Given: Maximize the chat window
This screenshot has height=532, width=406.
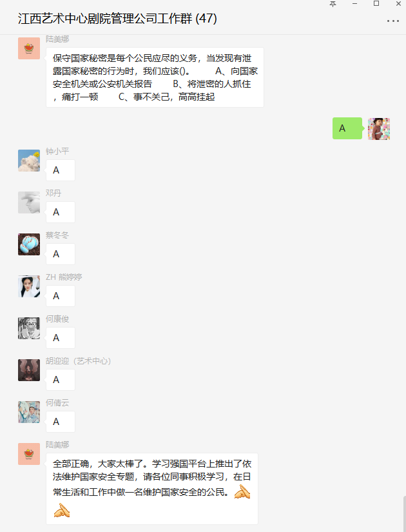Looking at the screenshot, I should click(x=376, y=3).
